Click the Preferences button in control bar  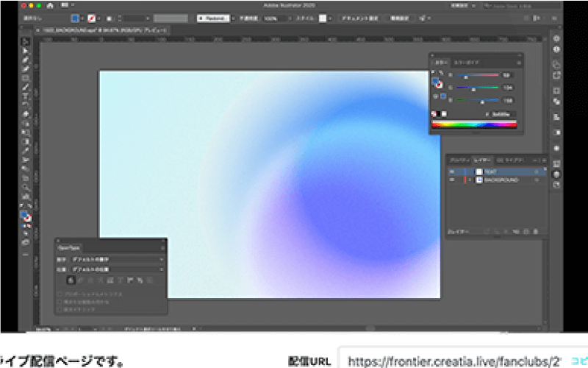[400, 18]
